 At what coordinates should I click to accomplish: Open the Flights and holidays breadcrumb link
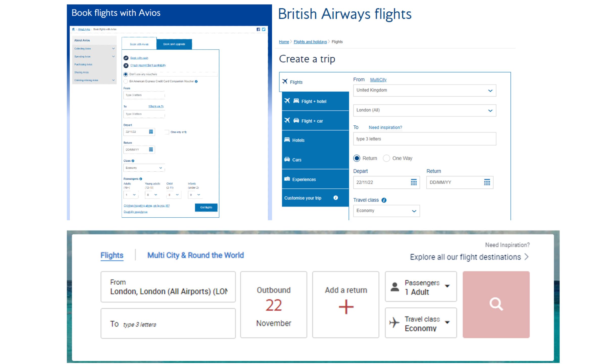click(310, 42)
